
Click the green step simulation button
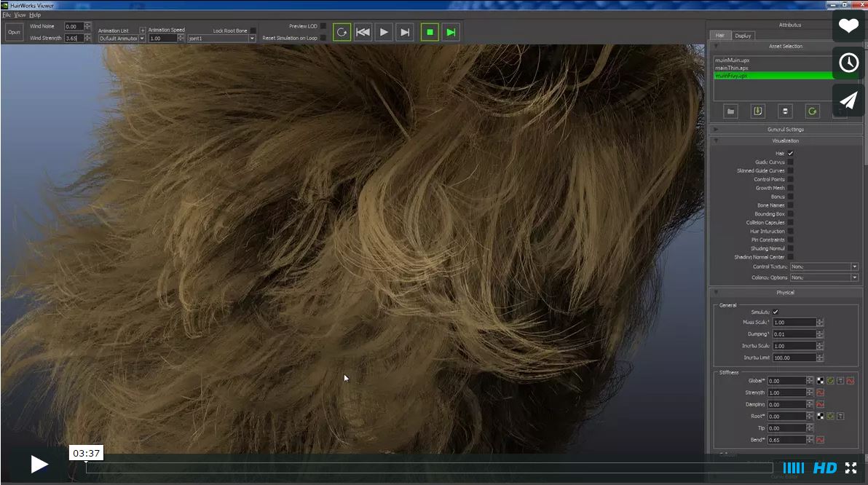pos(451,32)
